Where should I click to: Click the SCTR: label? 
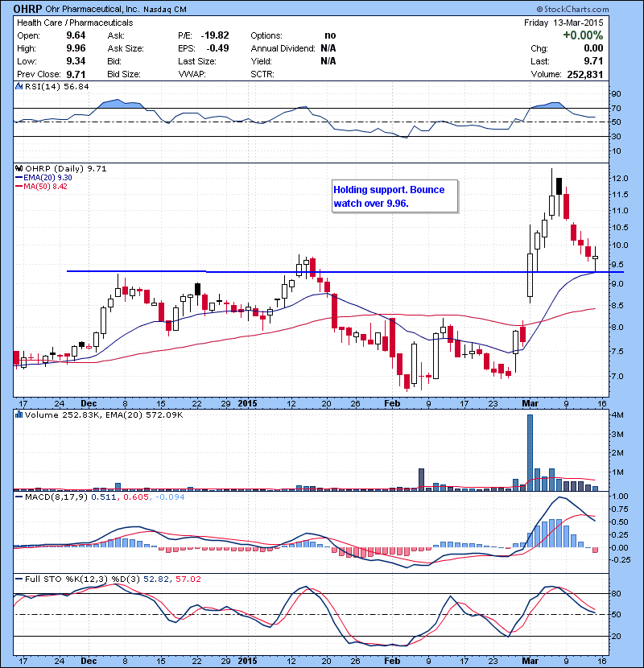(262, 74)
